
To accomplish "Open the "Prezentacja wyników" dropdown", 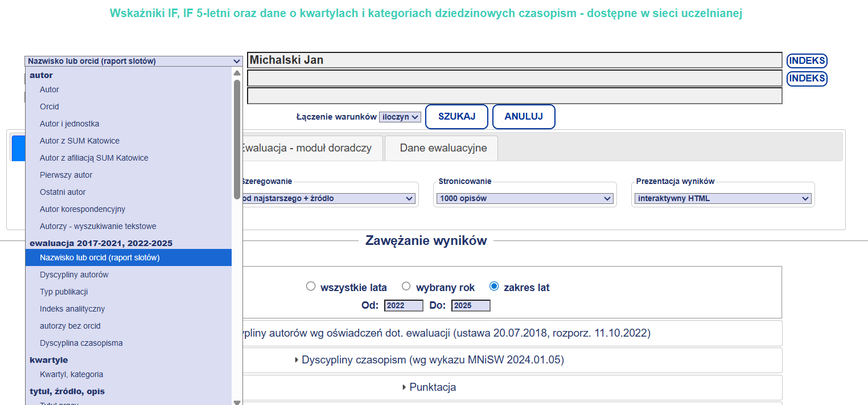I will coord(723,198).
